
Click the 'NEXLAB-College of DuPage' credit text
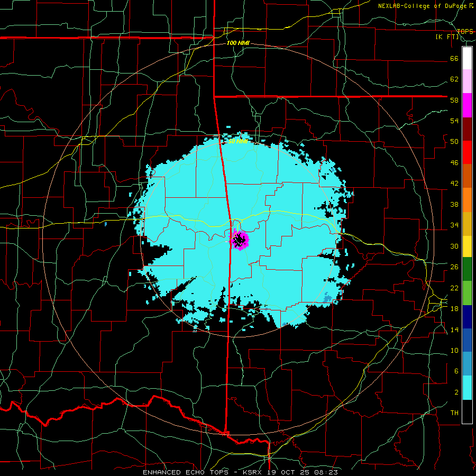coord(424,6)
